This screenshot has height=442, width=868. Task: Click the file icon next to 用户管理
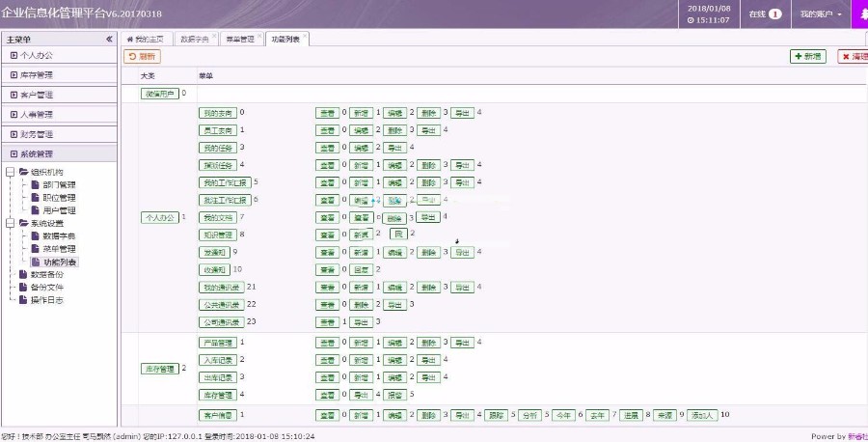coord(36,210)
